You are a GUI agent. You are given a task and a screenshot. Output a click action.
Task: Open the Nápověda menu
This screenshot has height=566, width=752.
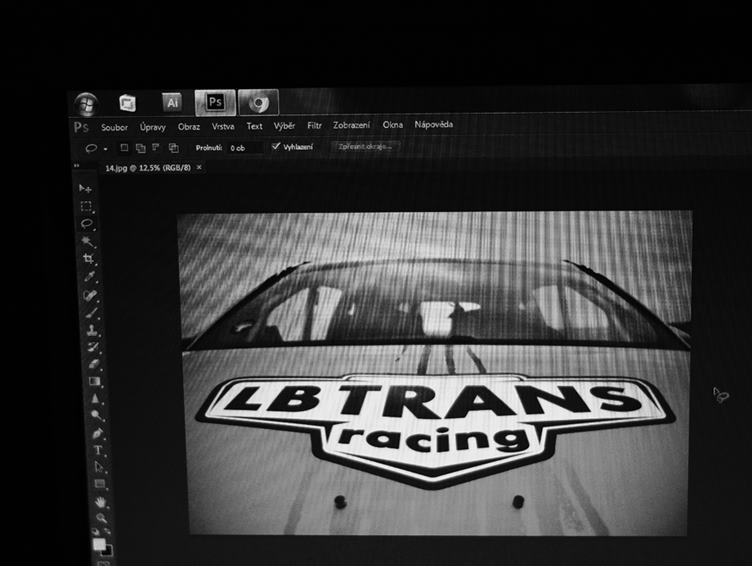tap(434, 124)
